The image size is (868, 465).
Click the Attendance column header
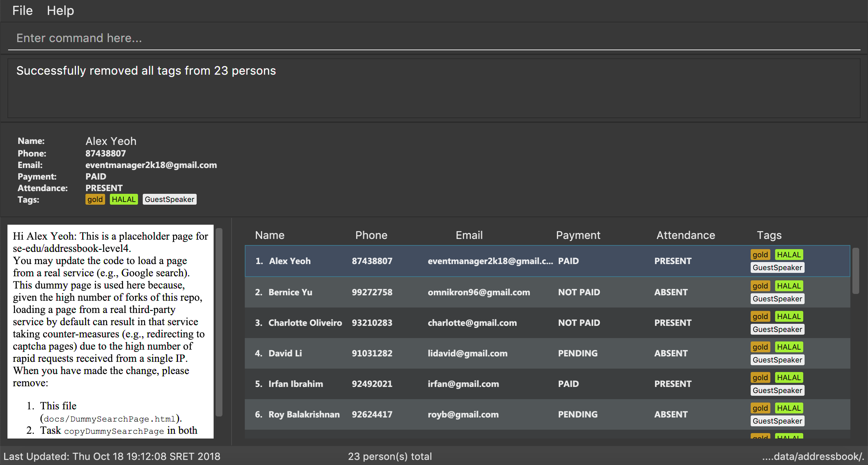pos(686,235)
